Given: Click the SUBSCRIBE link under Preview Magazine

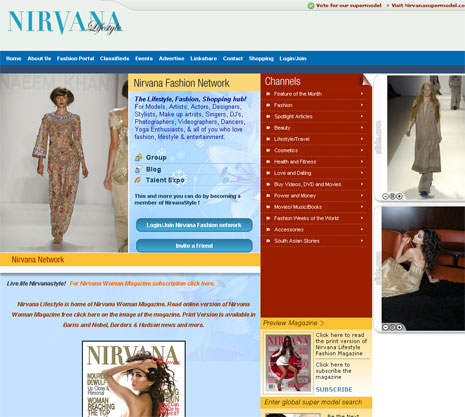Looking at the screenshot, I should tap(334, 389).
